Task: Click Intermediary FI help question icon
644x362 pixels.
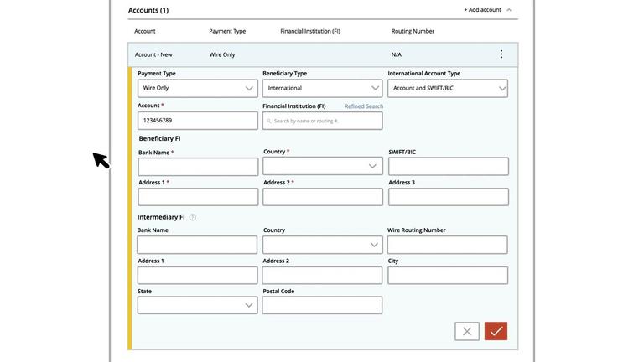Action: tap(193, 217)
